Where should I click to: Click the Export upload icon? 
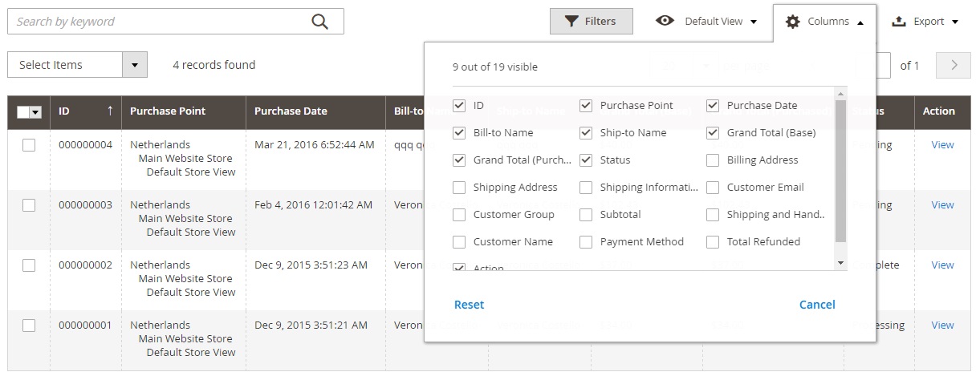click(899, 22)
